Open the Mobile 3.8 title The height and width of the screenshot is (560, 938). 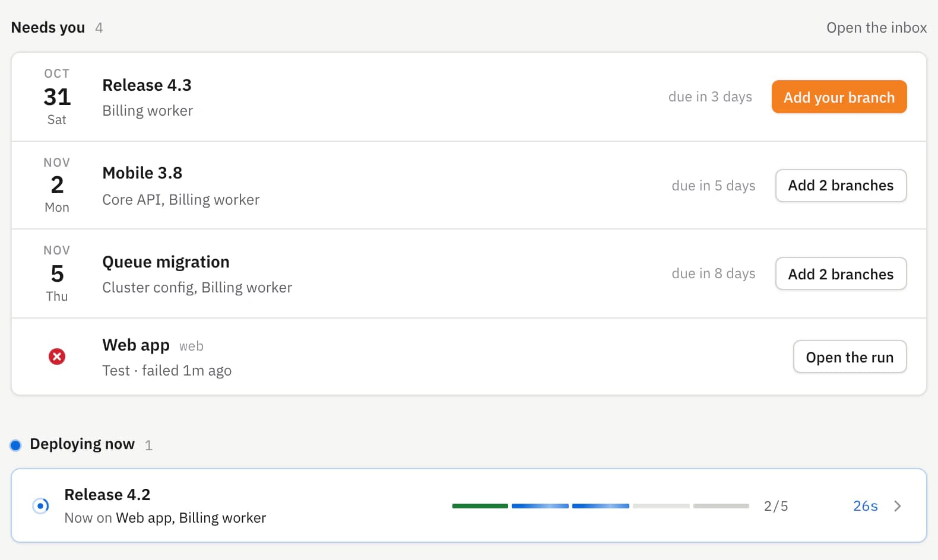point(142,173)
